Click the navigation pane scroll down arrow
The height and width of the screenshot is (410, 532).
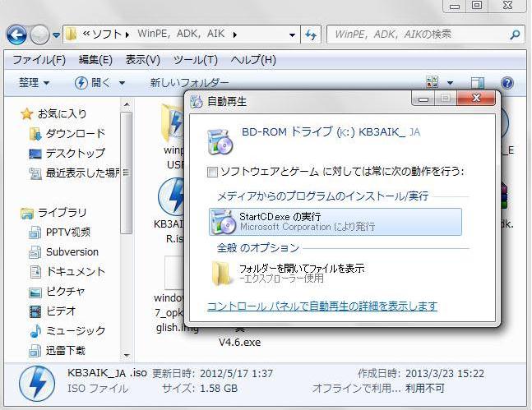coord(127,356)
